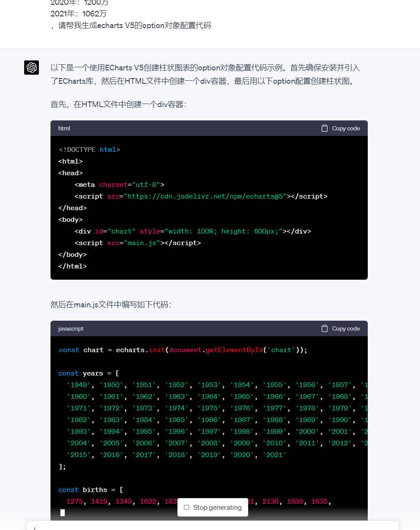Click 'const years = [' line

(x=89, y=373)
